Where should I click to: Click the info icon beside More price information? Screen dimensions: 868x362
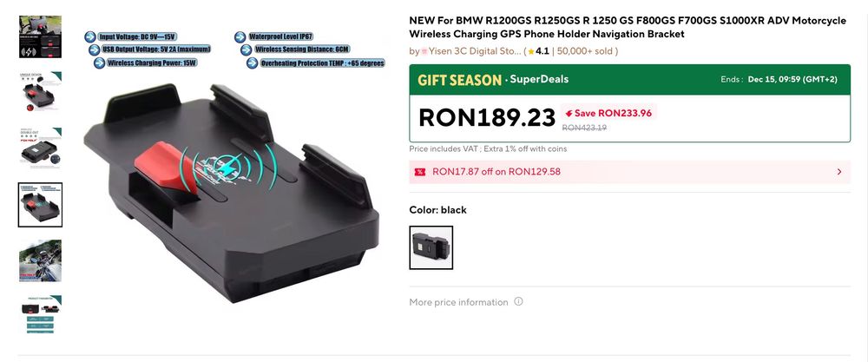pyautogui.click(x=518, y=302)
